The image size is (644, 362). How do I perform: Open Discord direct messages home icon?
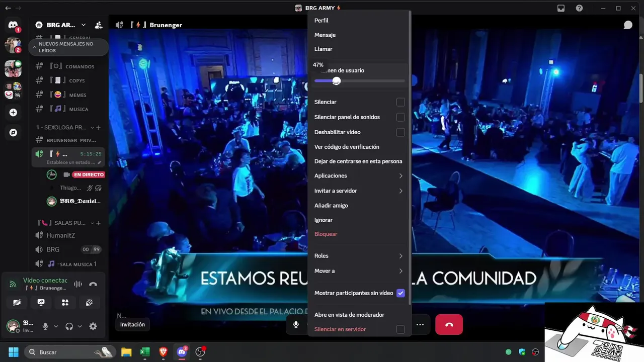(x=13, y=25)
